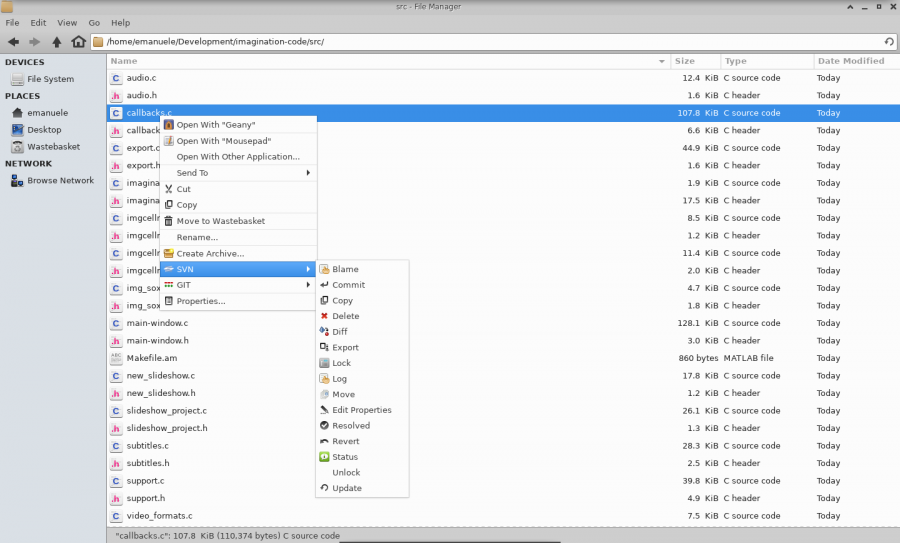
Task: Sort files by Type column header
Action: [767, 61]
